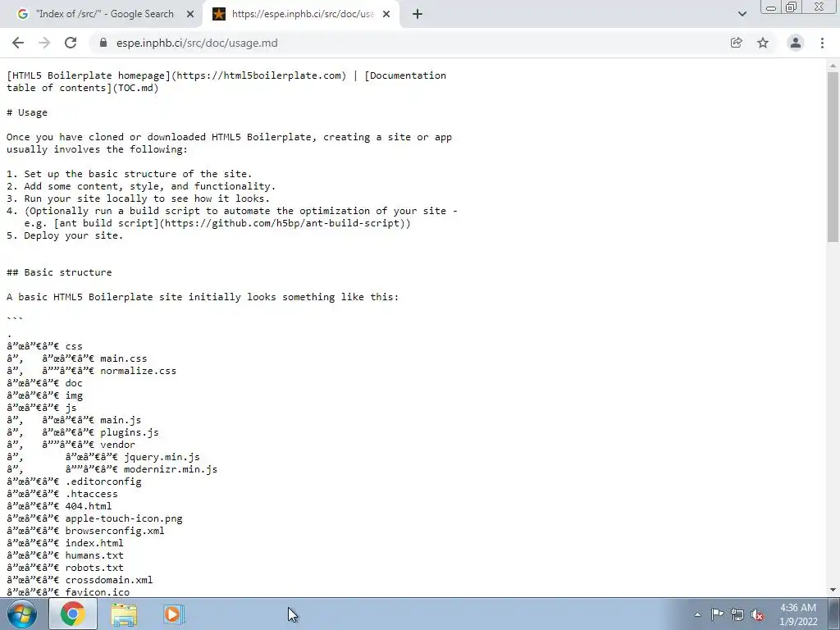Click the '.htaccess' line
Image resolution: width=840 pixels, height=630 pixels.
tap(62, 494)
